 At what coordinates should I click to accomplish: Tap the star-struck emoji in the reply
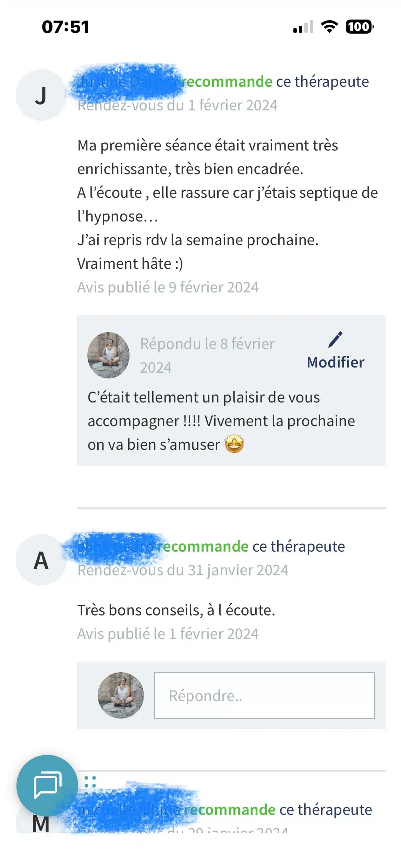[x=234, y=444]
